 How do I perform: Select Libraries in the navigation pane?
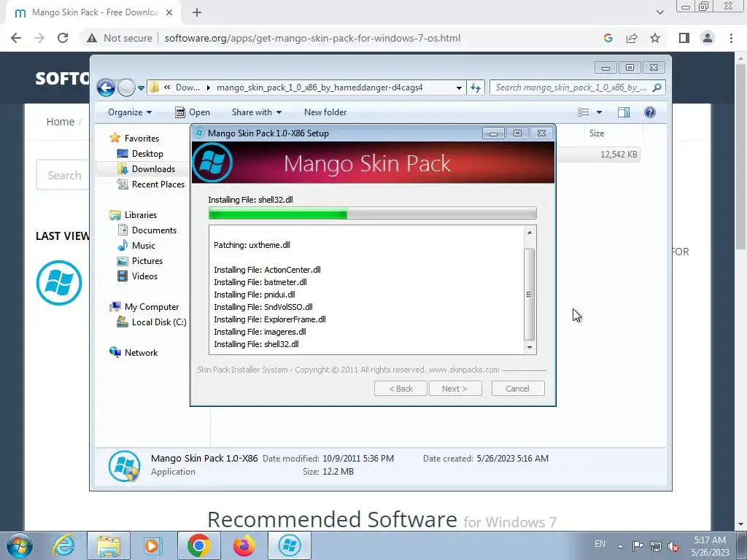[x=141, y=215]
